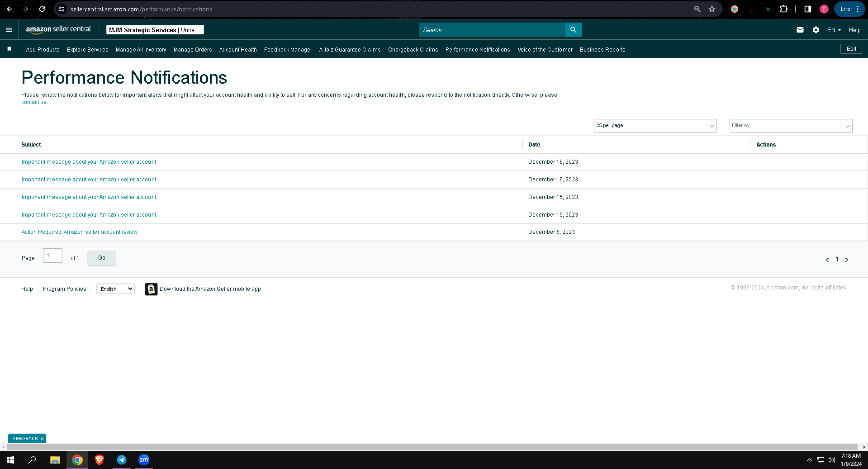Toggle browser side panel icon

807,9
